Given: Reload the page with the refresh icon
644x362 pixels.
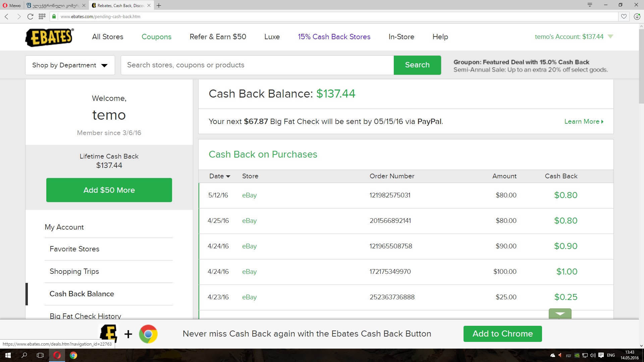Looking at the screenshot, I should pyautogui.click(x=30, y=16).
